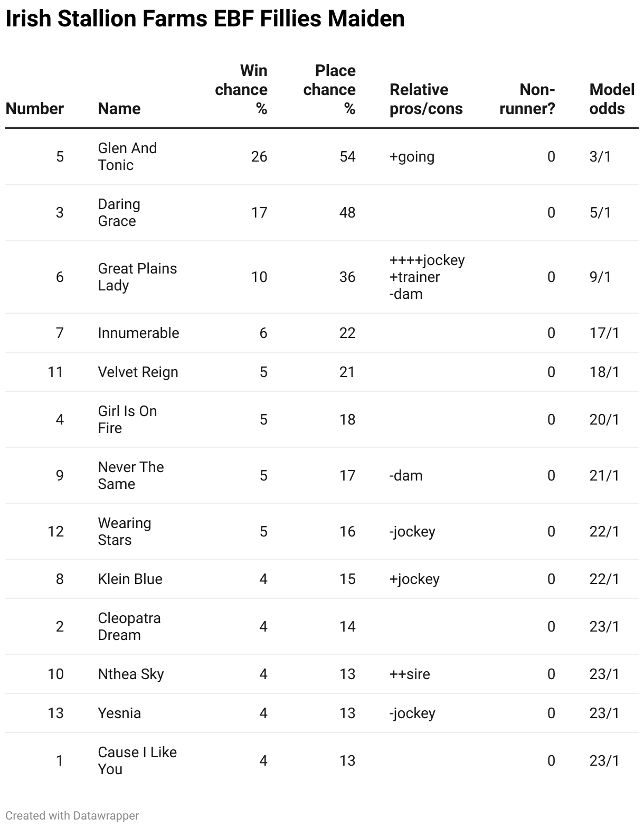Click the Irish Stallion Farms table title
Viewport: 644px width, 828px height.
click(205, 19)
